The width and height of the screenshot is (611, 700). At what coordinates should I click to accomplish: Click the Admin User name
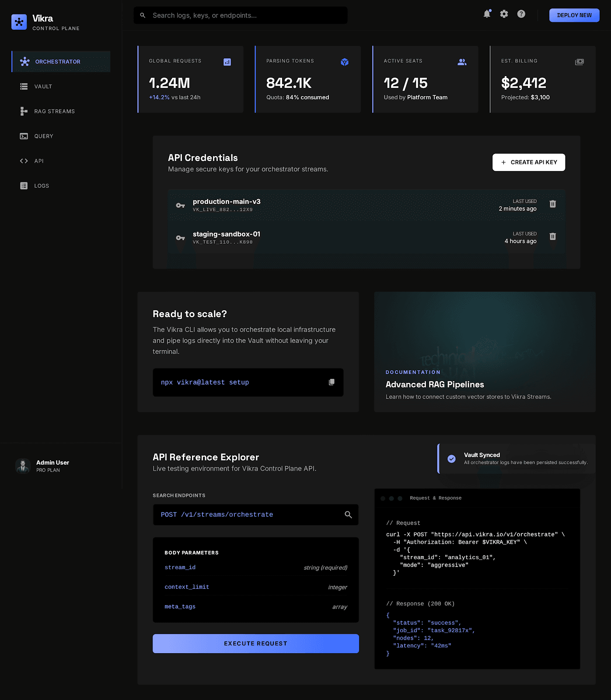pyautogui.click(x=52, y=462)
